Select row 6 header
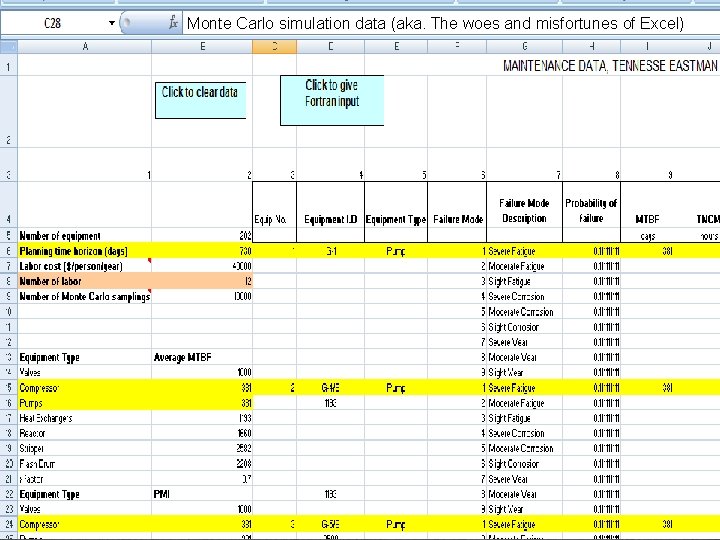The height and width of the screenshot is (540, 720). [x=9, y=251]
